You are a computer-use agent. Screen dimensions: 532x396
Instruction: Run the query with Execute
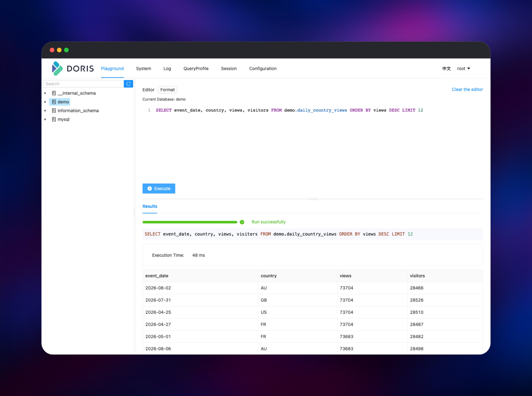tap(159, 189)
